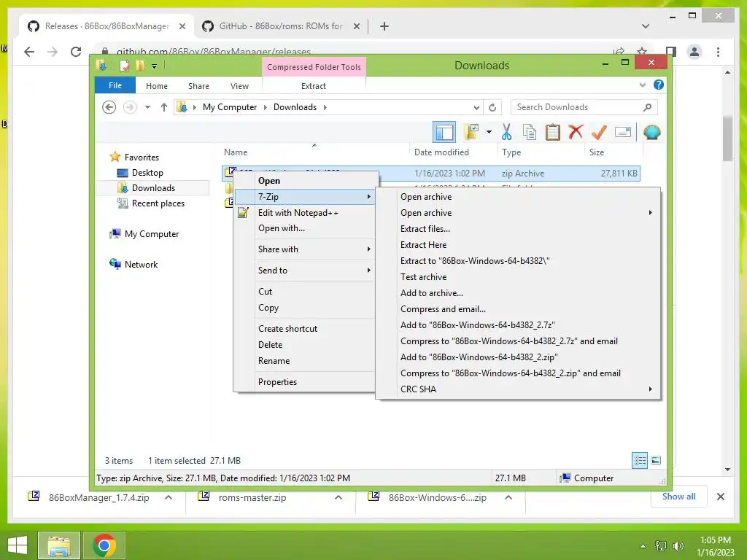Viewport: 747px width, 560px height.
Task: Click Show all downloads in Chrome
Action: click(x=679, y=497)
